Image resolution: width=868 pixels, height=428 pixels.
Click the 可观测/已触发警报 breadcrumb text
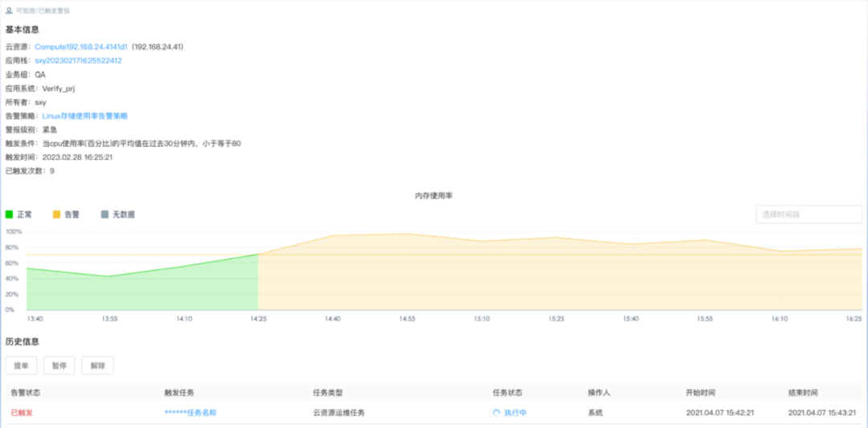(x=43, y=10)
